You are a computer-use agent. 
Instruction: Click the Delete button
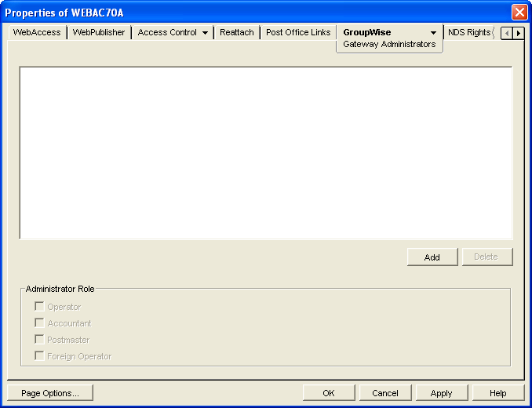pos(486,257)
